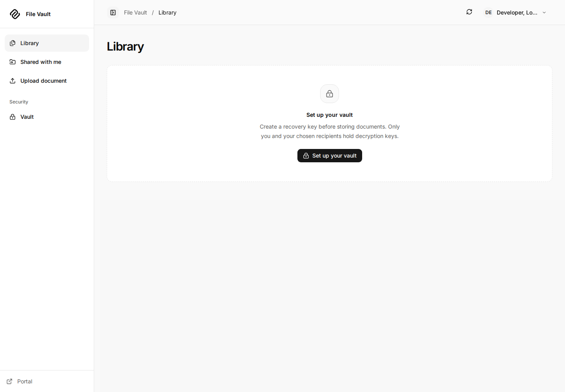Click the Set up your vault button
This screenshot has width=565, height=392.
point(330,156)
